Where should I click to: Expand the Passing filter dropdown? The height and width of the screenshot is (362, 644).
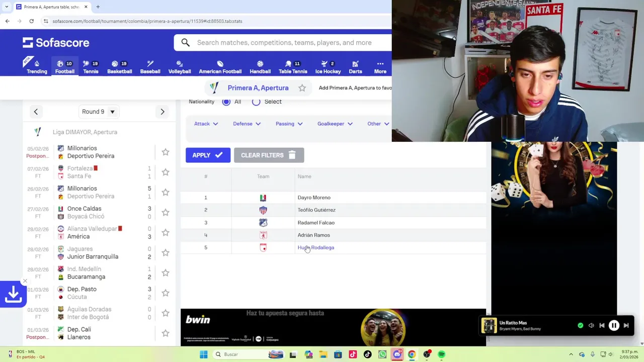289,124
